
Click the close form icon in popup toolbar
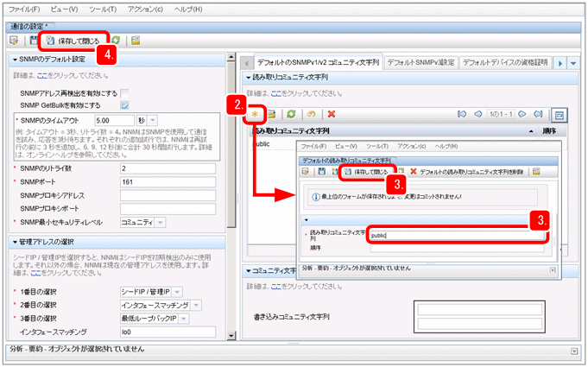click(x=306, y=172)
